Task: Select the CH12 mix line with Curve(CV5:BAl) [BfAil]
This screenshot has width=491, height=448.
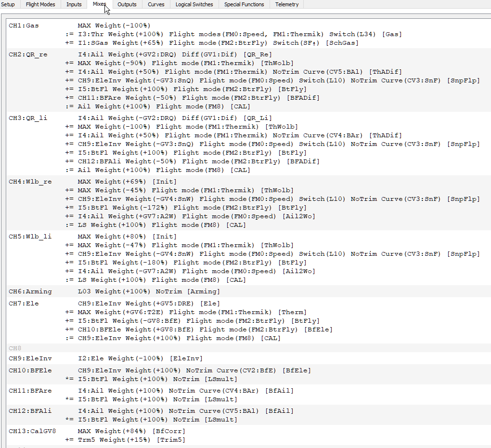Action: (186, 411)
